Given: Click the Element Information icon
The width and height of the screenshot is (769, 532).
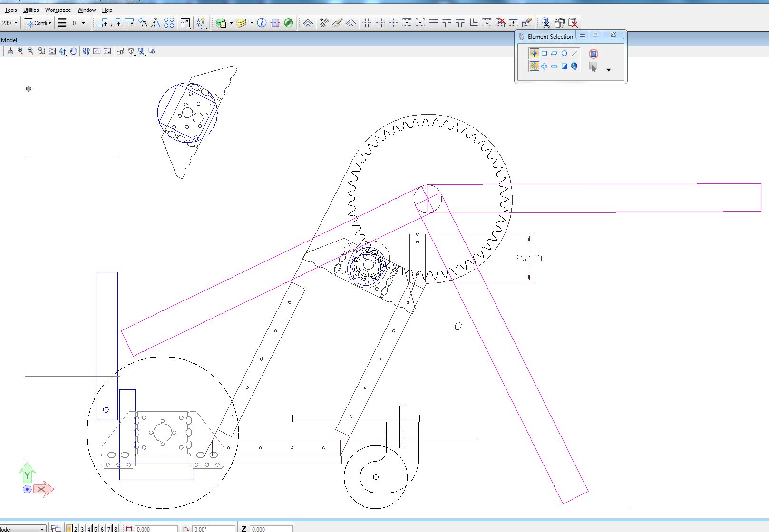Looking at the screenshot, I should [x=262, y=23].
